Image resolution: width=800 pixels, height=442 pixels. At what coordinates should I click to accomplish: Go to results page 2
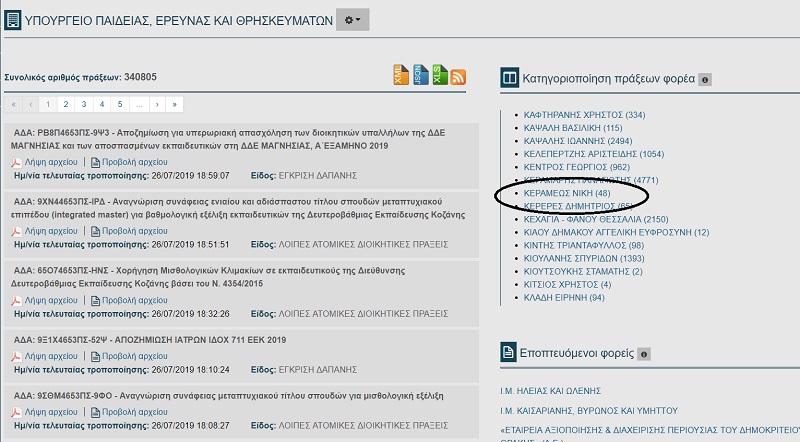point(65,103)
